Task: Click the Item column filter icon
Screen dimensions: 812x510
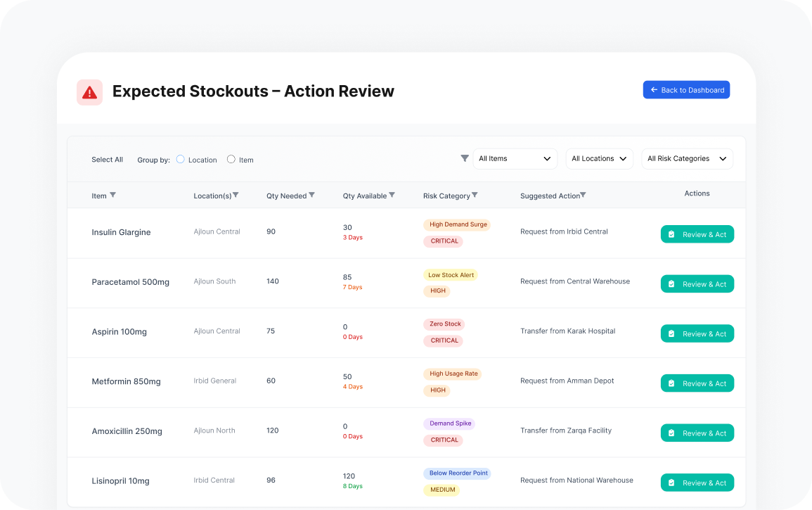Action: [x=112, y=195]
